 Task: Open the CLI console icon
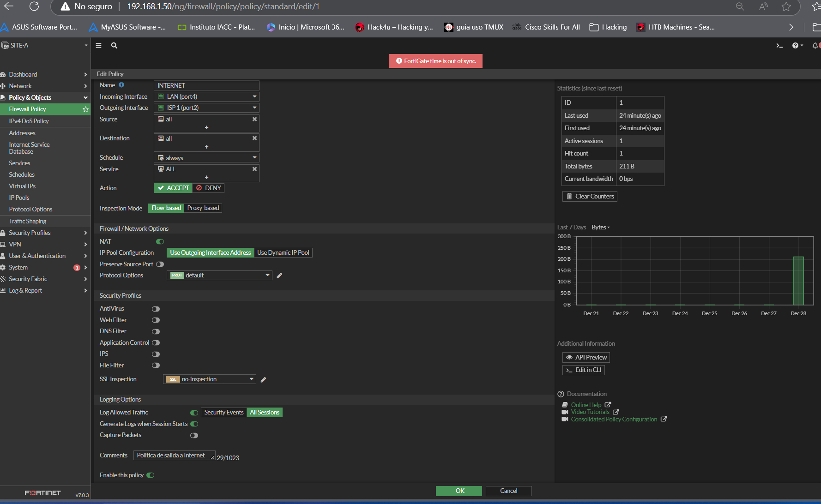[x=779, y=46]
